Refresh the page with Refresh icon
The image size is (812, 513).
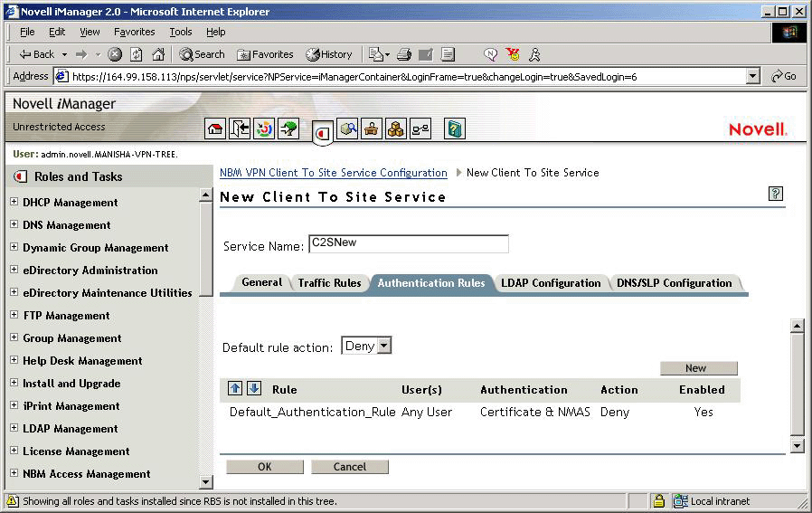click(137, 54)
